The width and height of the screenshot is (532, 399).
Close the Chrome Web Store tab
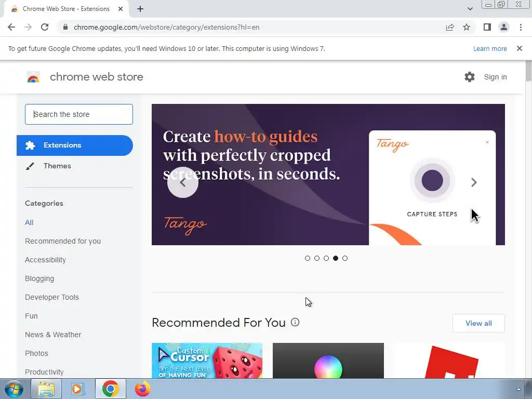[x=121, y=9]
